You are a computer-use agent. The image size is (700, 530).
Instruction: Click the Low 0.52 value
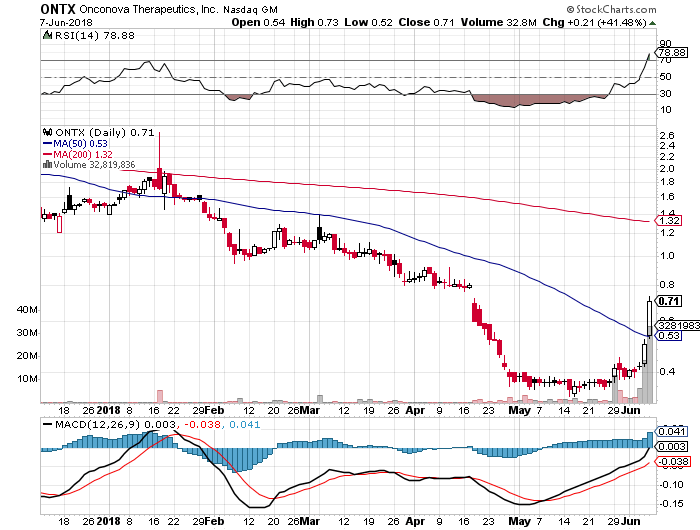pos(368,22)
